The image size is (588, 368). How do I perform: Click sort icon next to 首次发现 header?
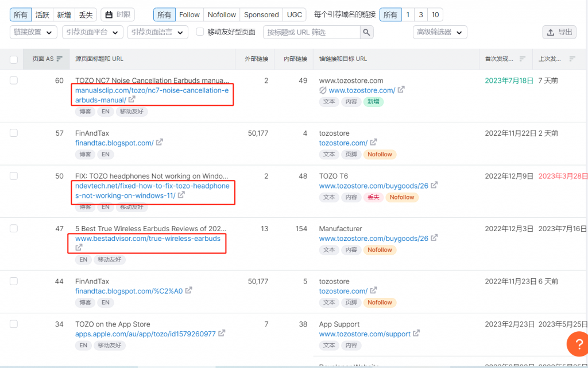click(x=523, y=59)
